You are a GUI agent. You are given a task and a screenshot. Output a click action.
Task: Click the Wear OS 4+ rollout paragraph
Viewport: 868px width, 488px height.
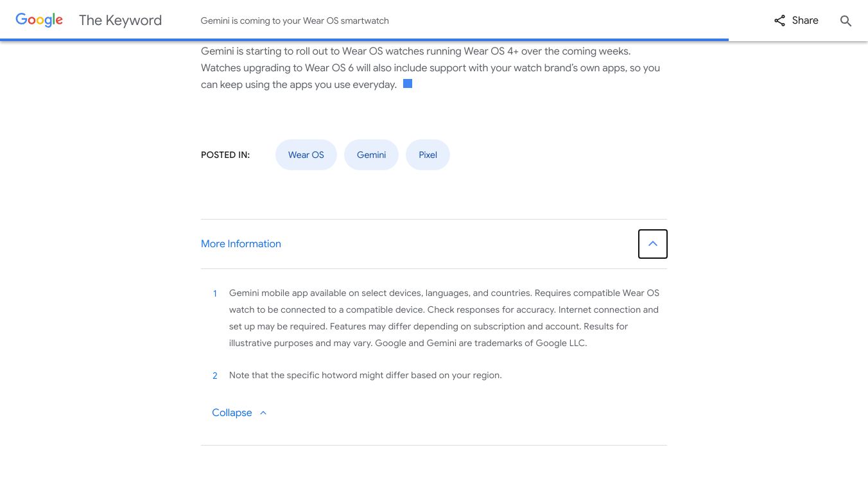coord(430,67)
